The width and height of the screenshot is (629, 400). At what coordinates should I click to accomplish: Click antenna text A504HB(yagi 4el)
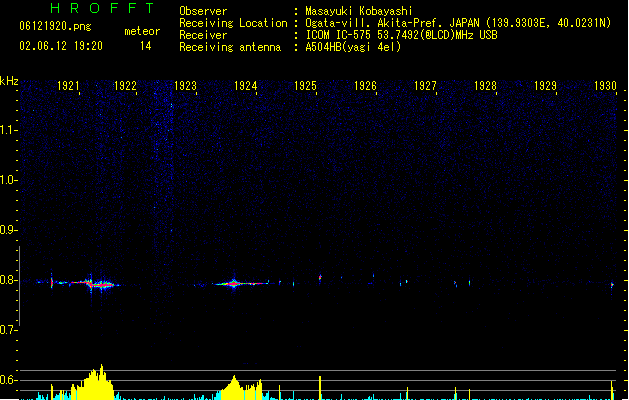tap(353, 47)
